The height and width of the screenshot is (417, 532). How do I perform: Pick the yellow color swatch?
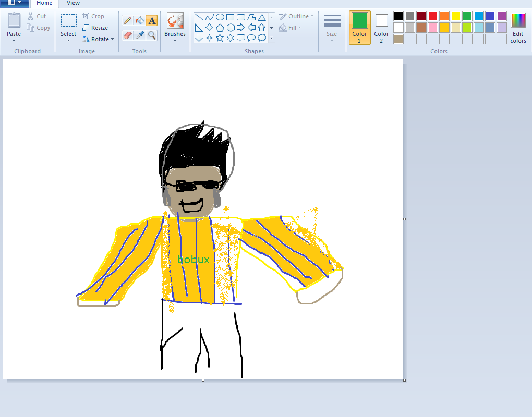coord(456,16)
